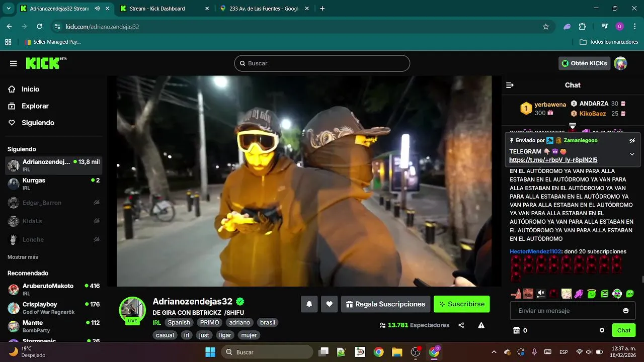Switch to 233 Av. de Las Fuentes Google tab

pyautogui.click(x=265, y=9)
